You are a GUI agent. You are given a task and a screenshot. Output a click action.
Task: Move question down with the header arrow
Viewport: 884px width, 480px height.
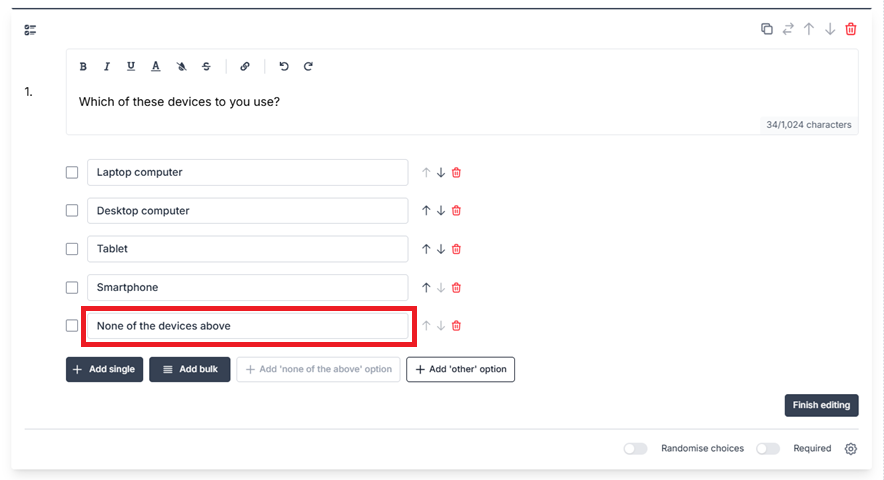coord(830,29)
